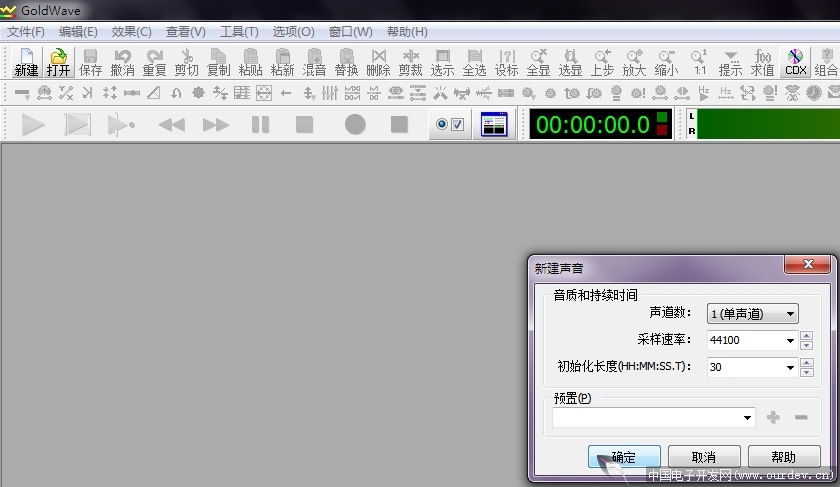The image size is (840, 487).
Task: Expand the 初始化长度 length dropdown arrow
Action: [790, 367]
